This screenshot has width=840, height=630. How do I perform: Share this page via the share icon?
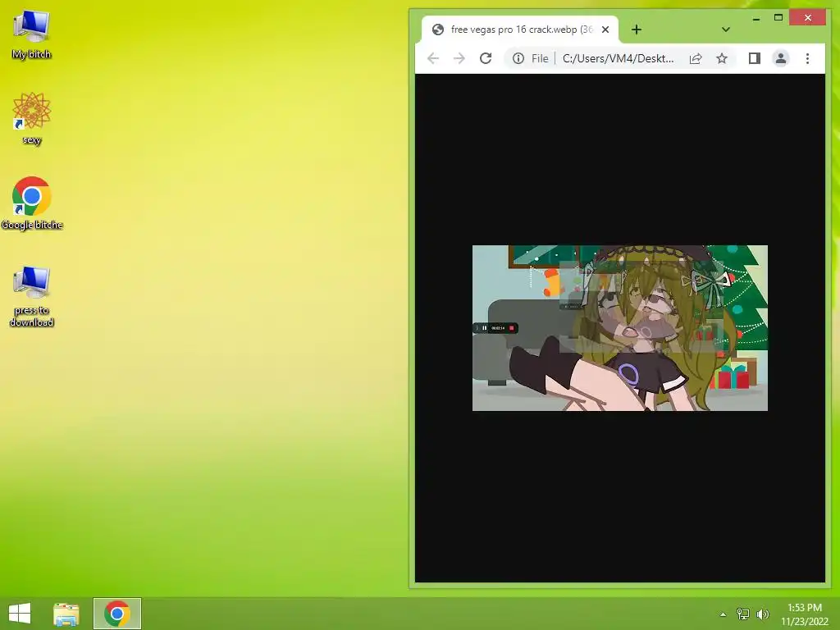pos(696,58)
